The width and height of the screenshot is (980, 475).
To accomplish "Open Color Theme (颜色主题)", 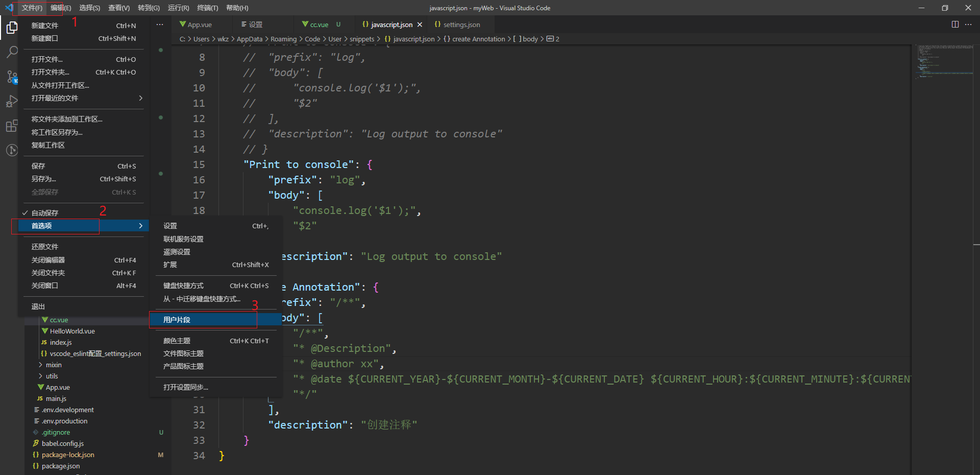I will pyautogui.click(x=216, y=341).
